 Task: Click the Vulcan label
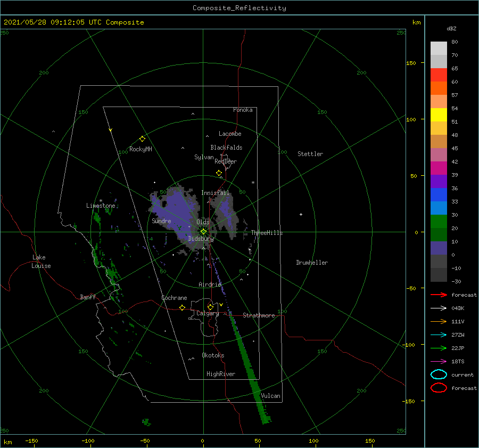pos(271,396)
